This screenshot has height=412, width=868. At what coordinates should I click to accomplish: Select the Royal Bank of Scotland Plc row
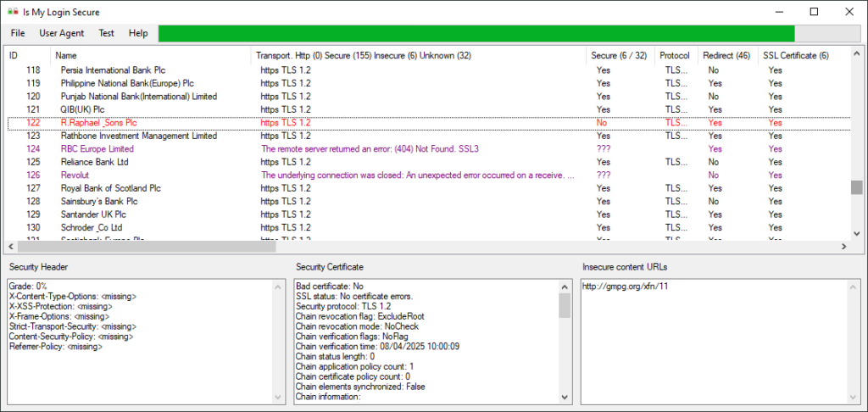point(429,188)
